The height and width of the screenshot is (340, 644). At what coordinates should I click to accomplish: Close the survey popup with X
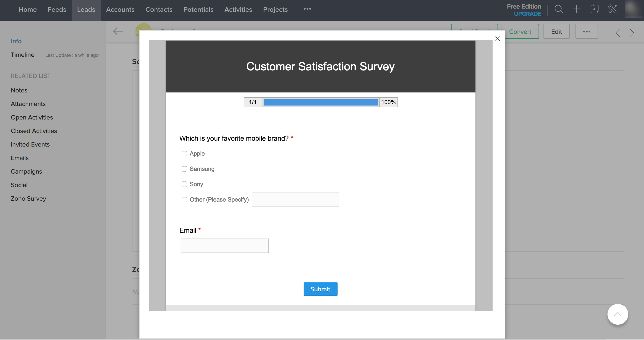click(498, 39)
